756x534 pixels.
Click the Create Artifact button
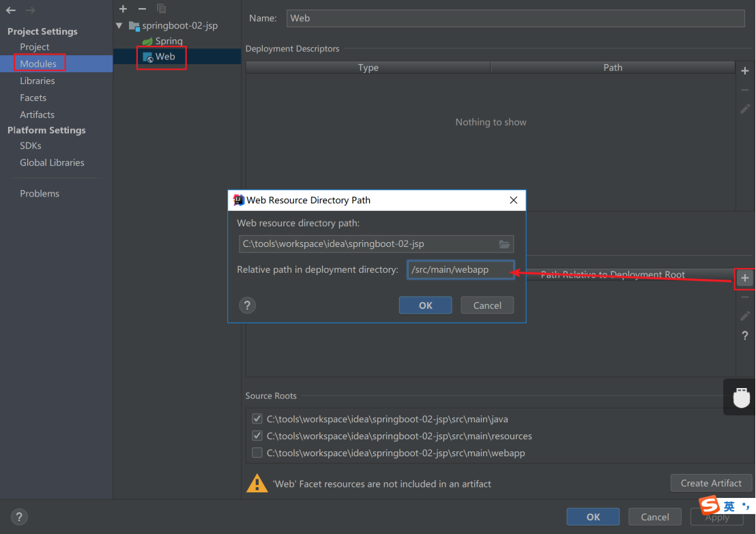pyautogui.click(x=711, y=484)
